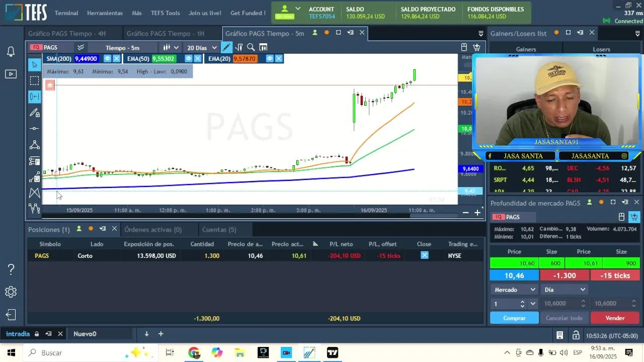This screenshot has height=362, width=644.
Task: Remove the EMA(50) indicator with its X
Action: coord(198,59)
